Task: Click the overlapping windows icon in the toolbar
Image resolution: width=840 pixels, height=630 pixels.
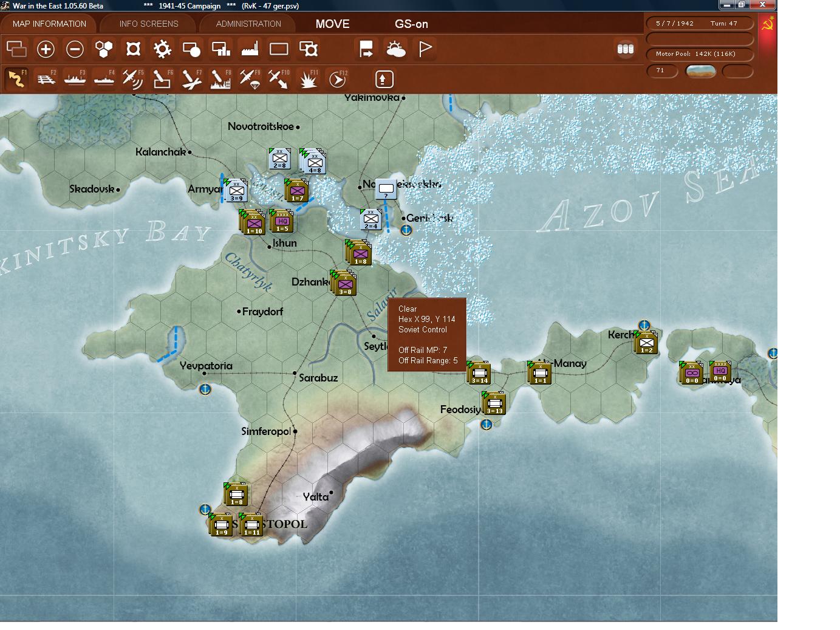Action: 16,49
